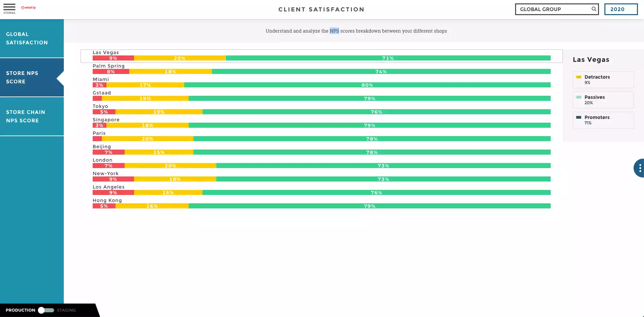
Task: Toggle the Production/Staging switch
Action: click(x=46, y=310)
